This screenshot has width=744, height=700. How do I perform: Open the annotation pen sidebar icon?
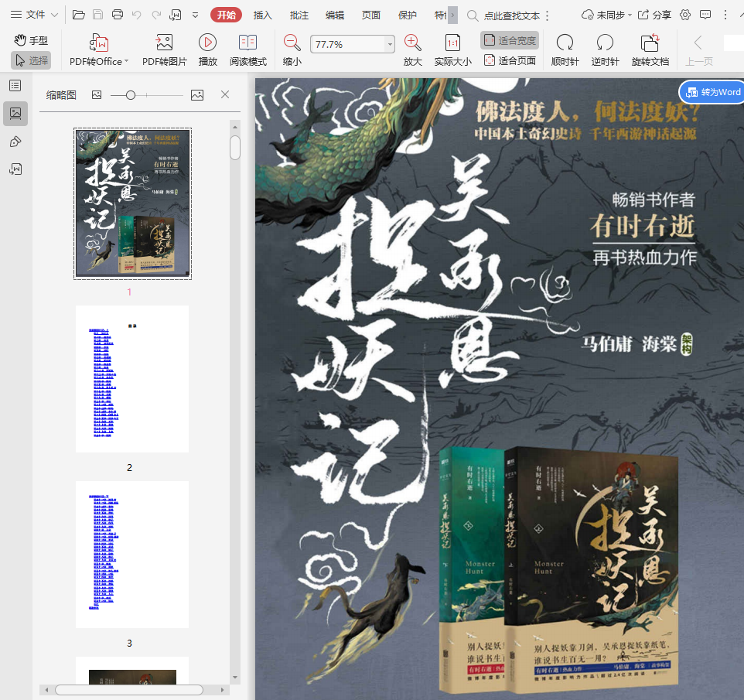[15, 142]
